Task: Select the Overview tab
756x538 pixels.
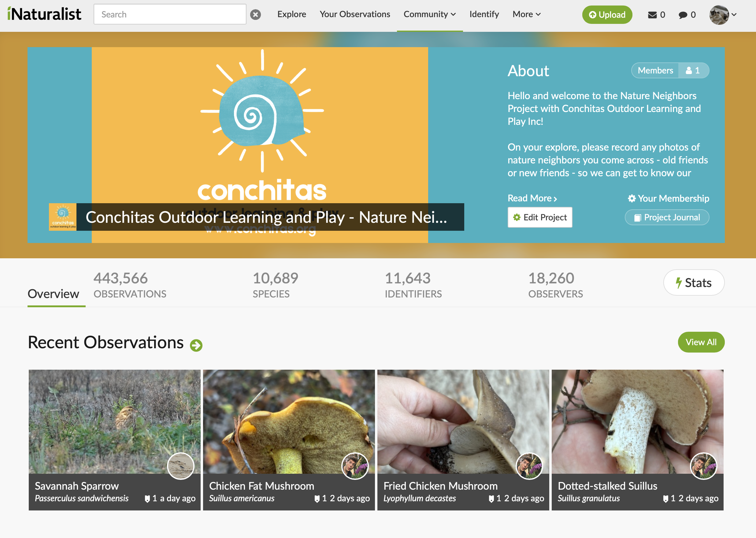Action: click(53, 293)
